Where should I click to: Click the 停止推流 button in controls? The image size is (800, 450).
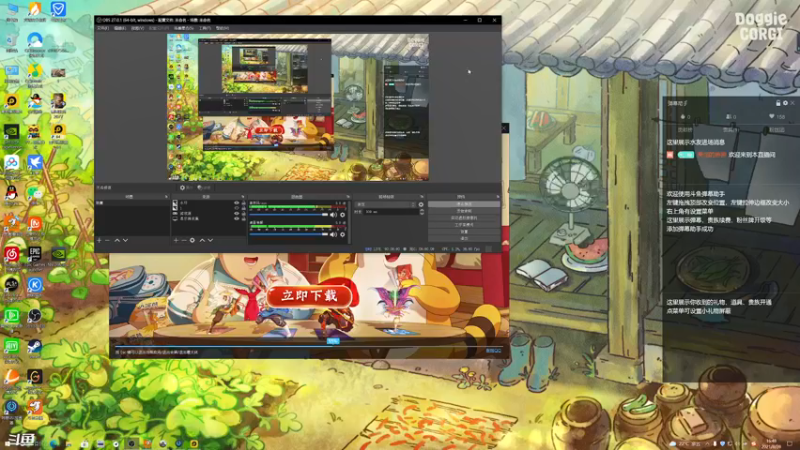coord(464,204)
